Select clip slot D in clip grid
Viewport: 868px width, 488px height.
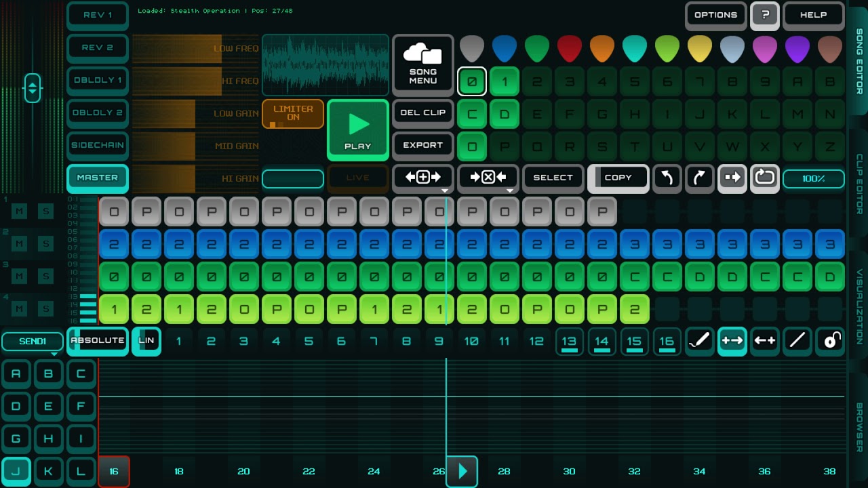click(505, 114)
